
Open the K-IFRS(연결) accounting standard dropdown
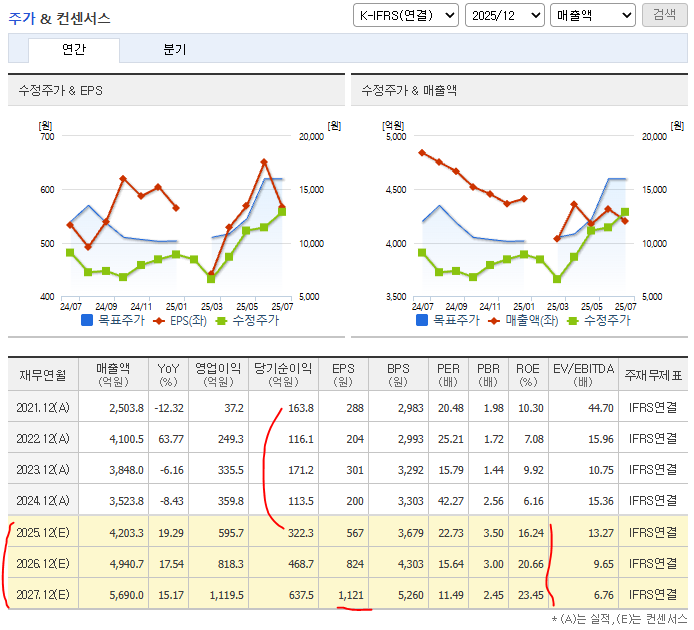click(405, 15)
